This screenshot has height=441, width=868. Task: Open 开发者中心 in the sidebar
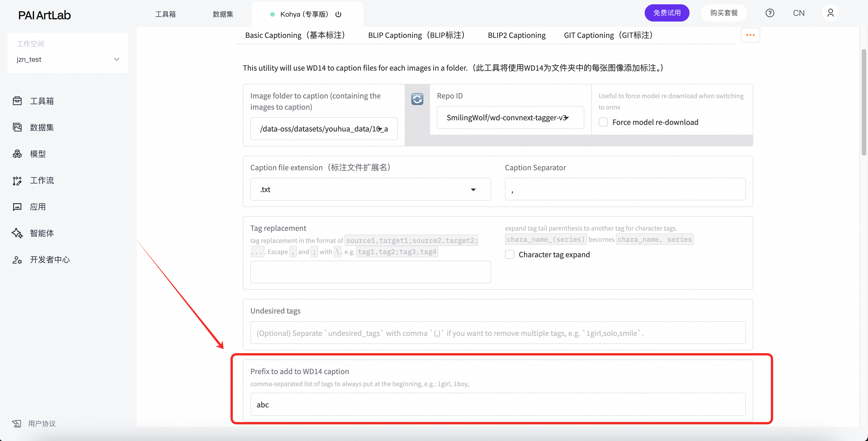49,260
